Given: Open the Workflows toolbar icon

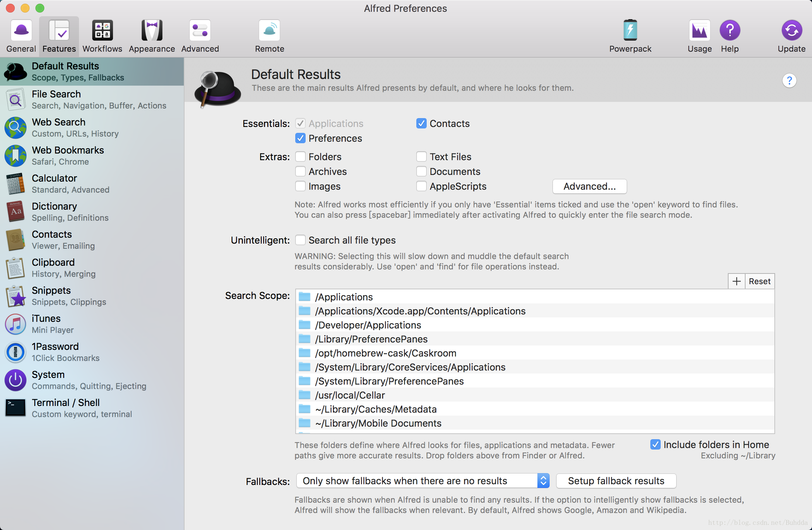Looking at the screenshot, I should click(102, 31).
